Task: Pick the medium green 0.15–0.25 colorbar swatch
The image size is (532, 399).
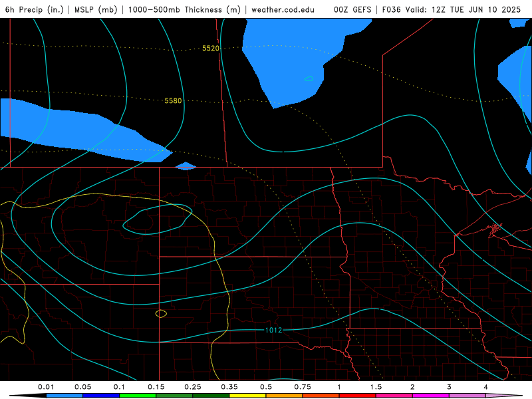Action: tap(174, 396)
